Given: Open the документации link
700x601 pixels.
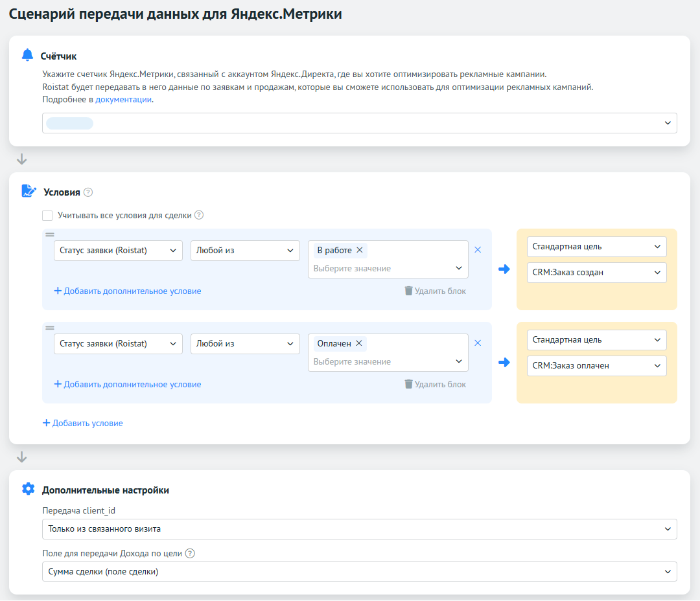Looking at the screenshot, I should tap(123, 100).
